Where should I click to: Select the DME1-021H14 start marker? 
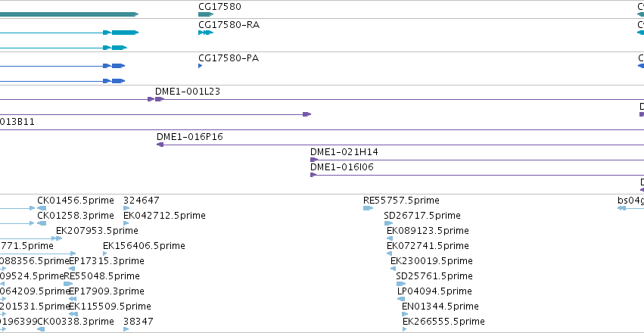pyautogui.click(x=313, y=160)
